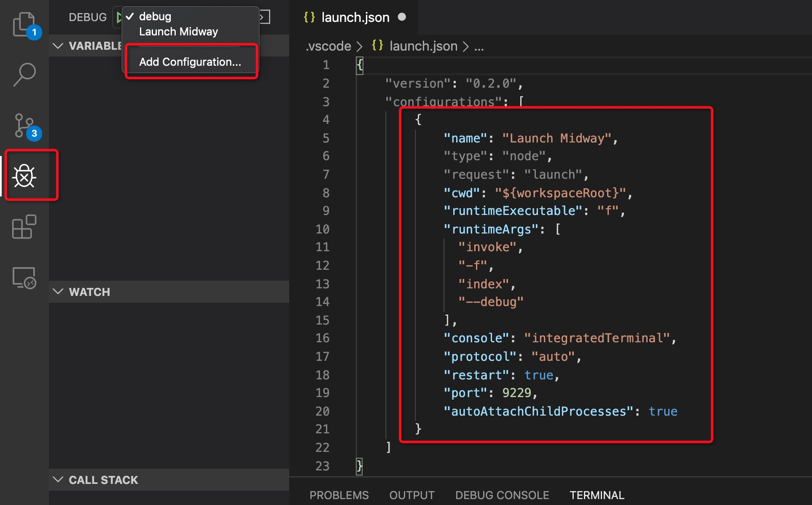Click the "version" key on line 2

418,83
